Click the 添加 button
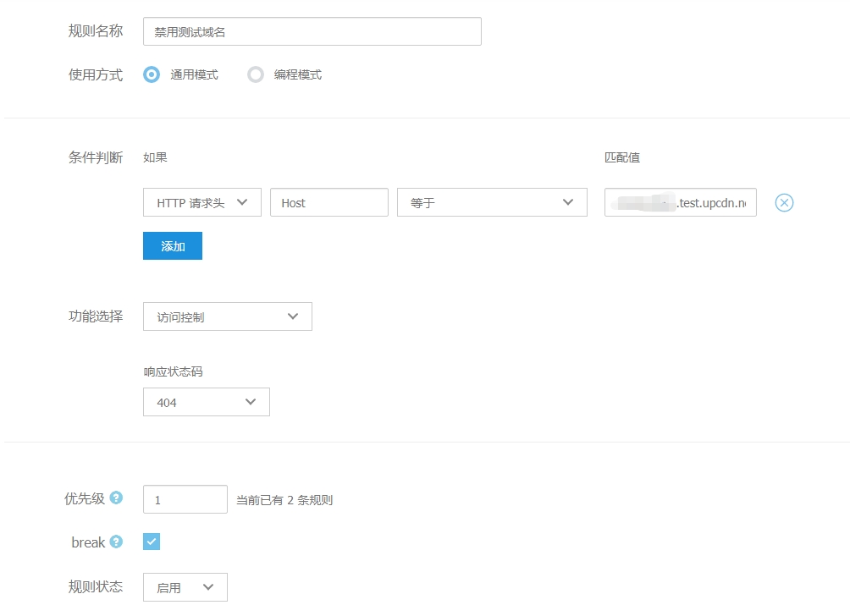The height and width of the screenshot is (616, 850). tap(173, 246)
